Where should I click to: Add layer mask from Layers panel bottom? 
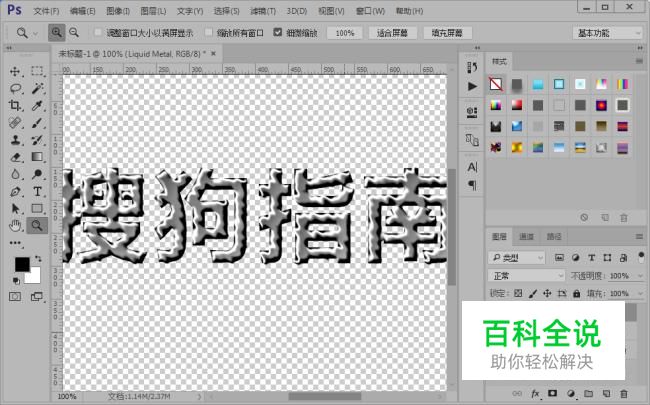[552, 393]
